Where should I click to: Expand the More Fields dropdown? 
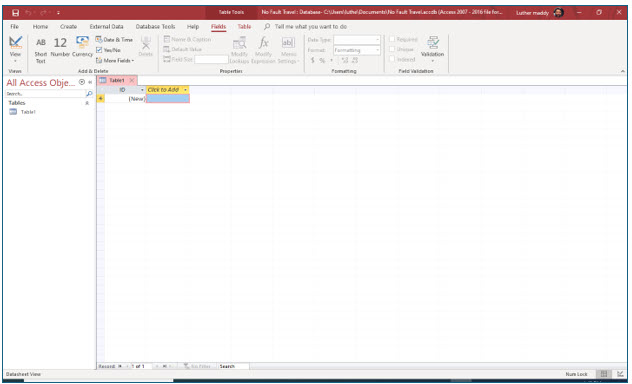click(x=115, y=60)
